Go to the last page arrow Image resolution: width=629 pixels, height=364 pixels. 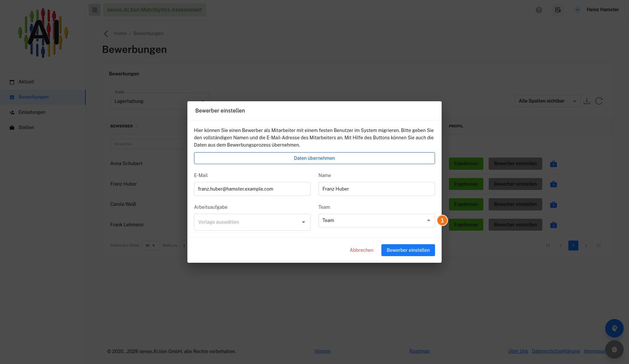click(599, 246)
